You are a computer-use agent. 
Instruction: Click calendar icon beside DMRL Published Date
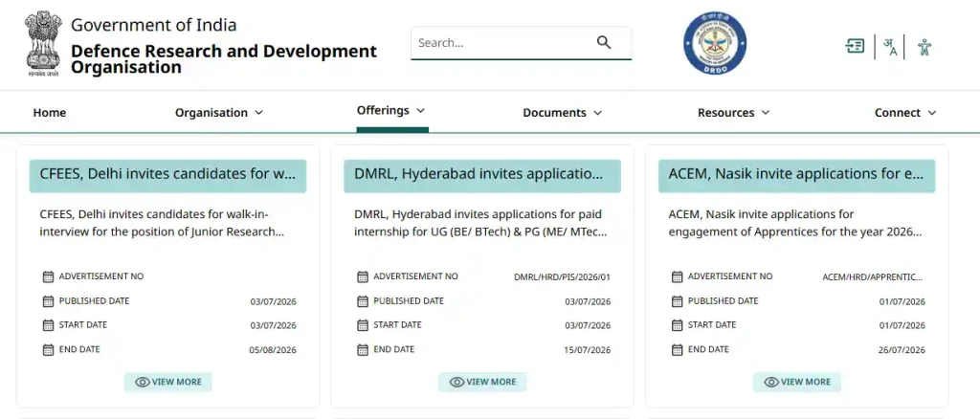coord(363,301)
